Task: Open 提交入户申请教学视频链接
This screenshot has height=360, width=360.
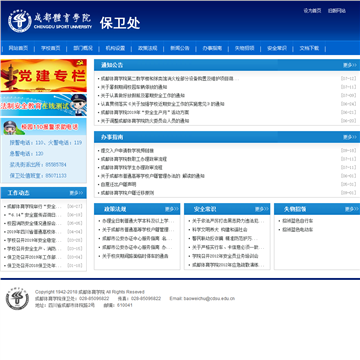Action: (x=127, y=151)
